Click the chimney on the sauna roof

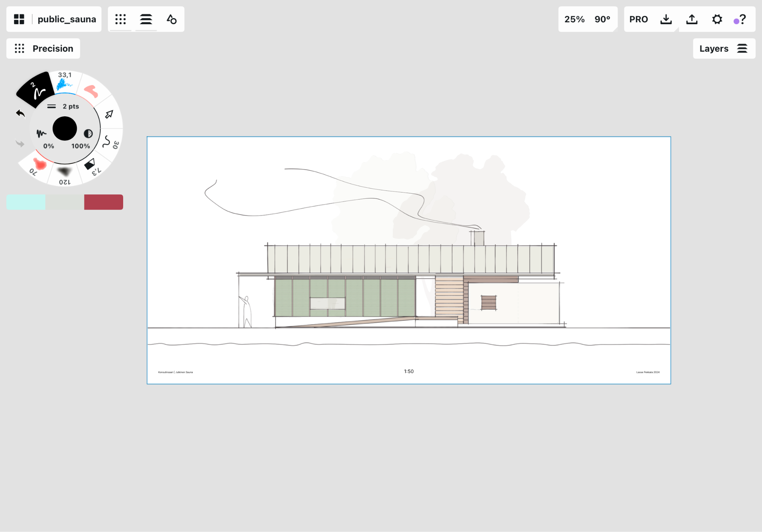coord(478,238)
